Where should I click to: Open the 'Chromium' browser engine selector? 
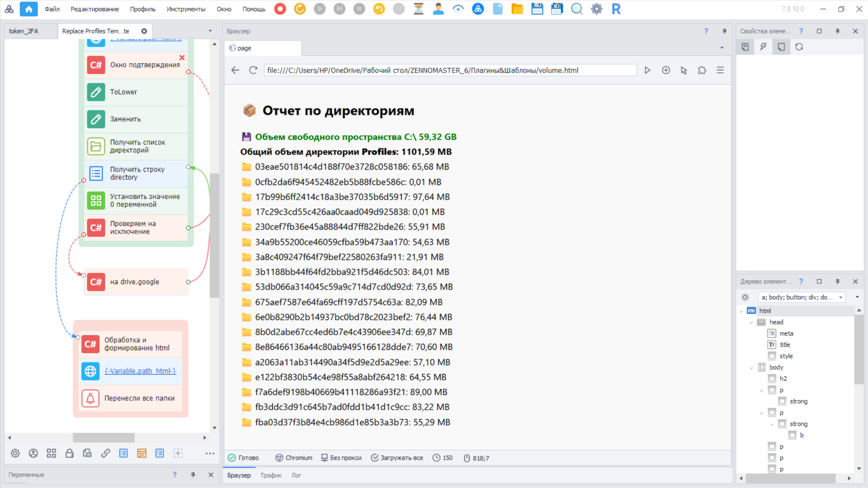coord(294,458)
